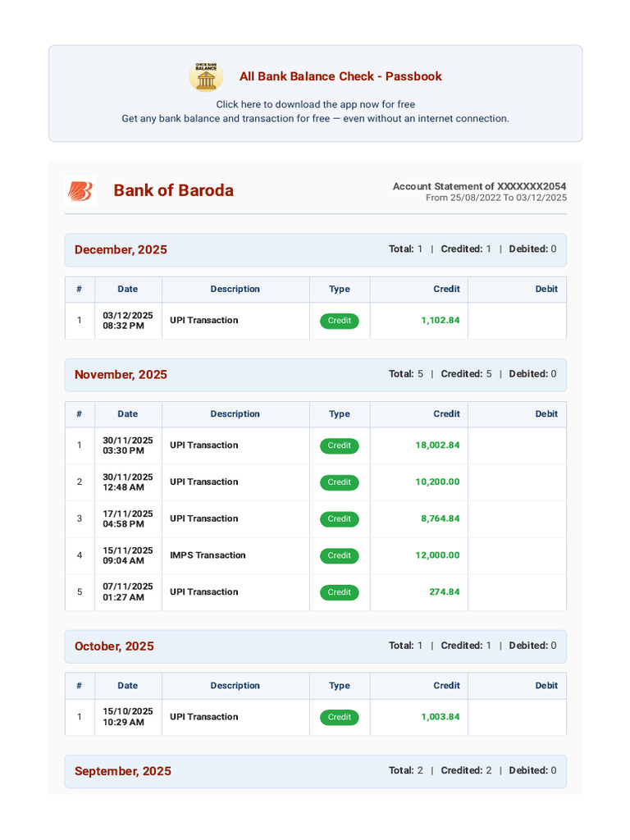The width and height of the screenshot is (630, 840).
Task: Click September's 'Total: 2' summary
Action: tap(406, 770)
